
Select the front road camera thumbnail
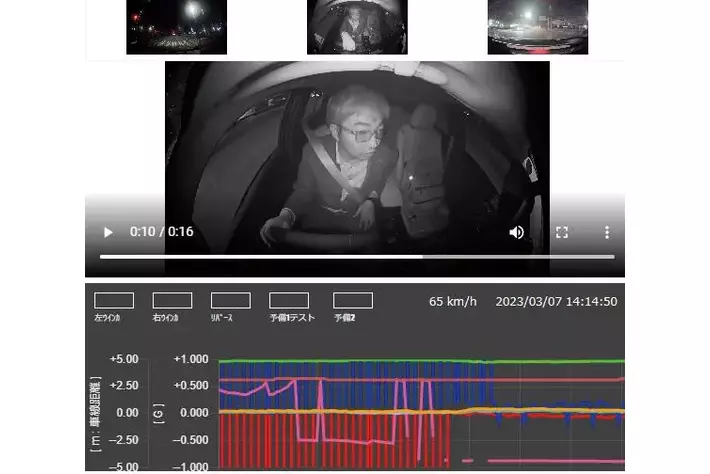click(x=176, y=27)
